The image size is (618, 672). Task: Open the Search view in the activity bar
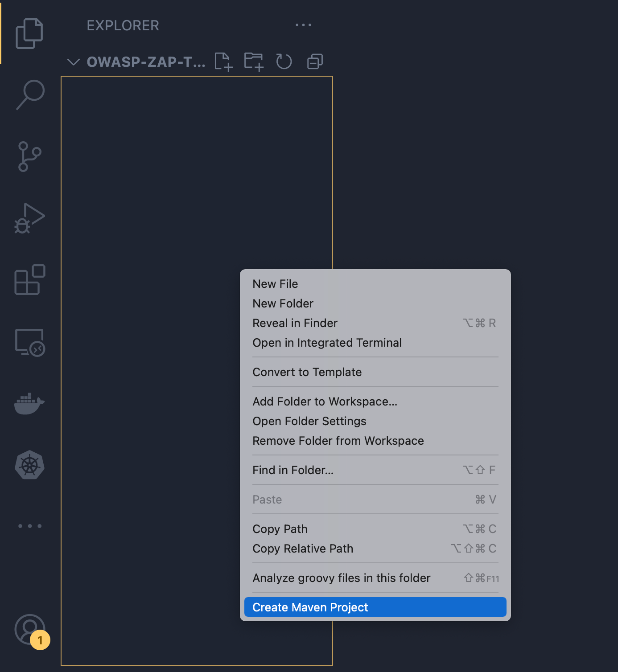tap(29, 94)
